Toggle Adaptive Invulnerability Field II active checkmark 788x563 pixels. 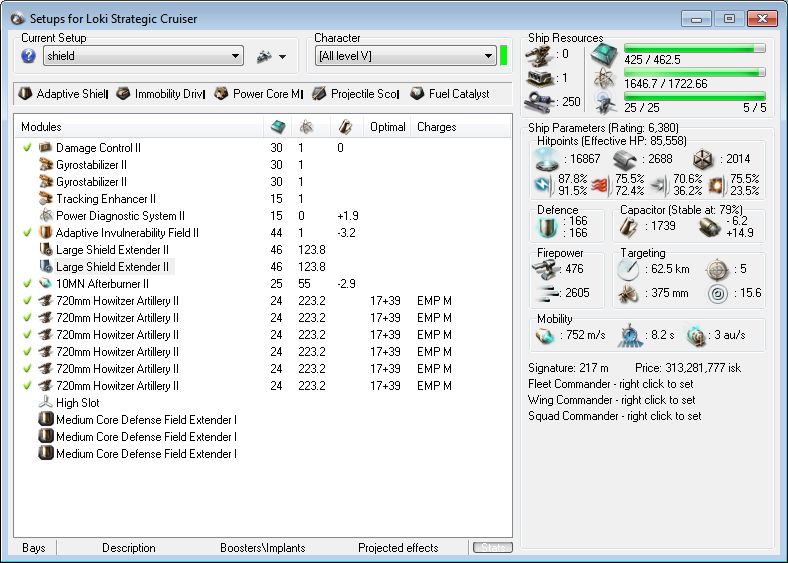28,232
